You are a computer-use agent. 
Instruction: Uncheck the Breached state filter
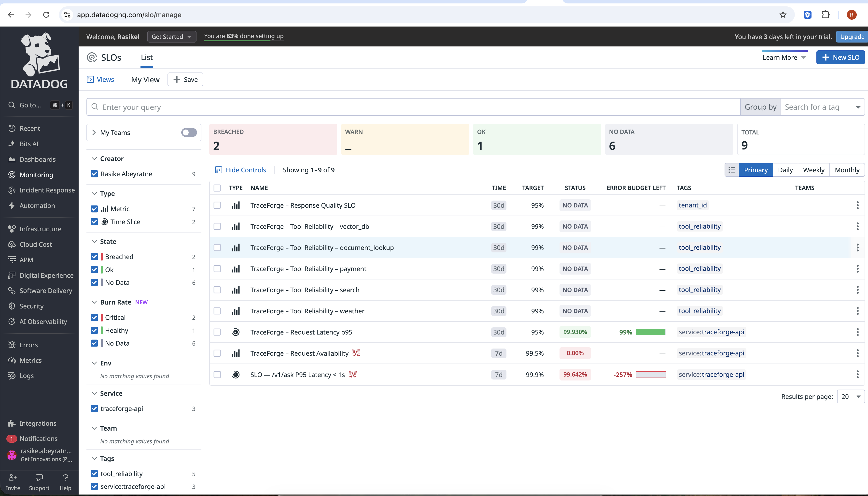pyautogui.click(x=94, y=257)
